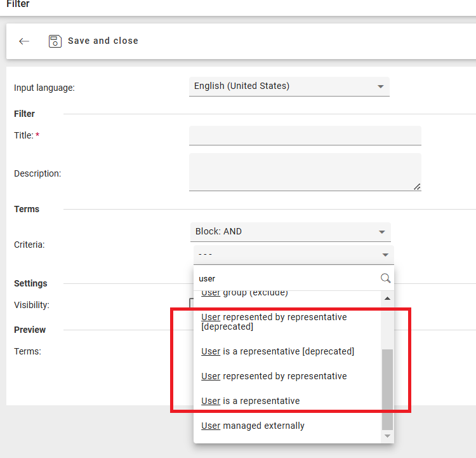This screenshot has width=476, height=458.
Task: Click the magnifier icon in criteria search
Action: click(x=385, y=278)
